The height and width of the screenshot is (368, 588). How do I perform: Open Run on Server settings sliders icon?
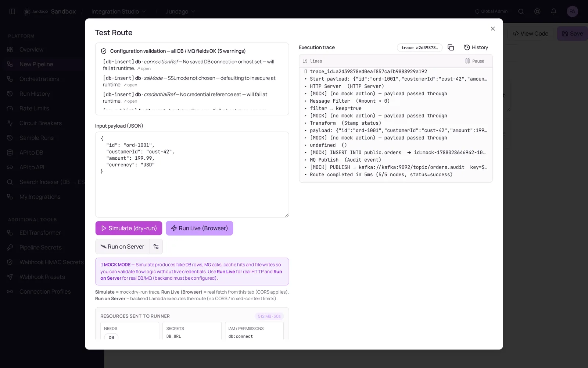click(156, 247)
